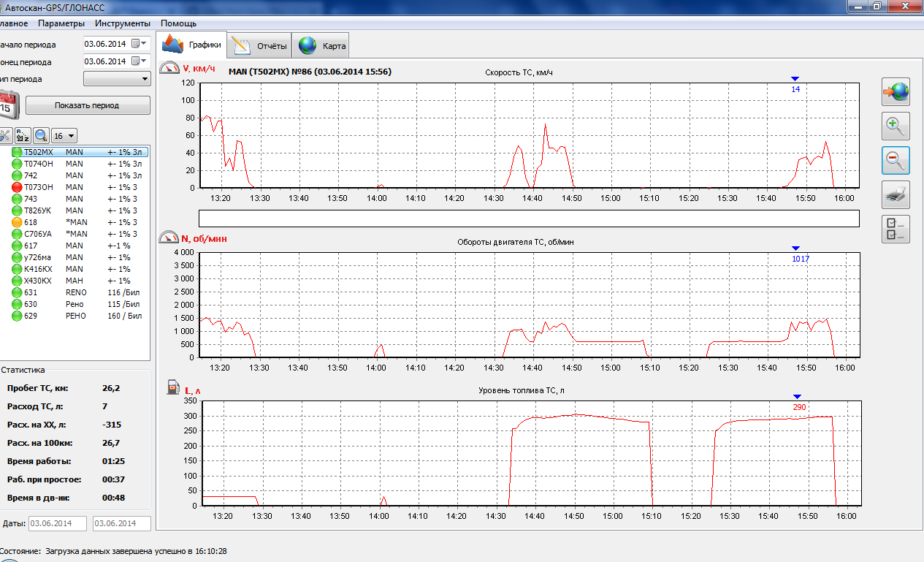Click the magnifier search icon above vehicle list

pos(41,135)
